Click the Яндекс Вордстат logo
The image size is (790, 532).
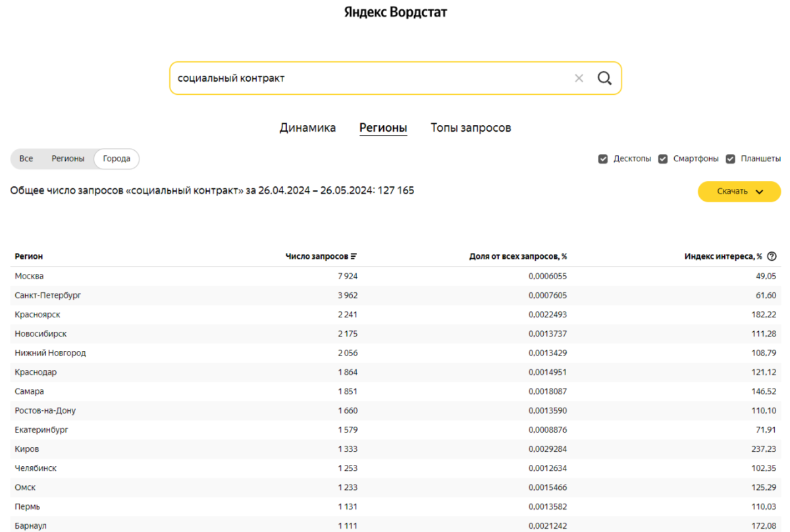point(396,13)
